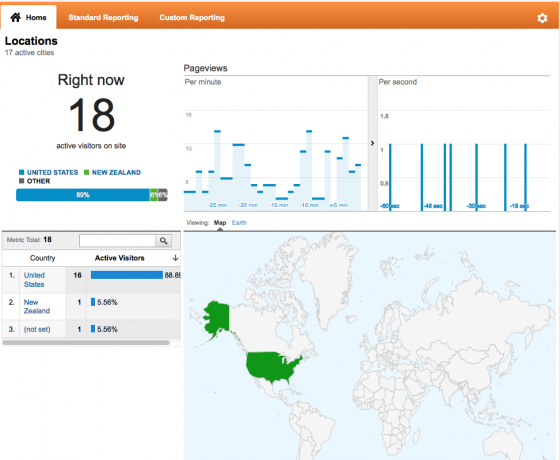Click the 89% blue bar segment
The width and height of the screenshot is (560, 460).
click(83, 195)
